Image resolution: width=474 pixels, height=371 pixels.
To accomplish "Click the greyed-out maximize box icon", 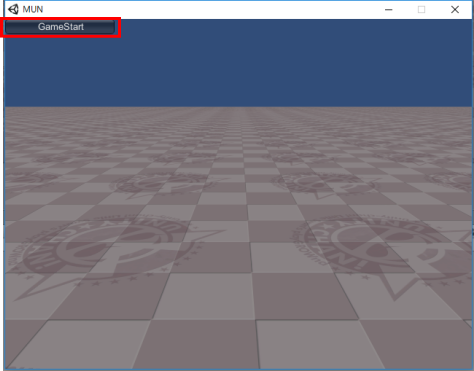I will (x=421, y=10).
